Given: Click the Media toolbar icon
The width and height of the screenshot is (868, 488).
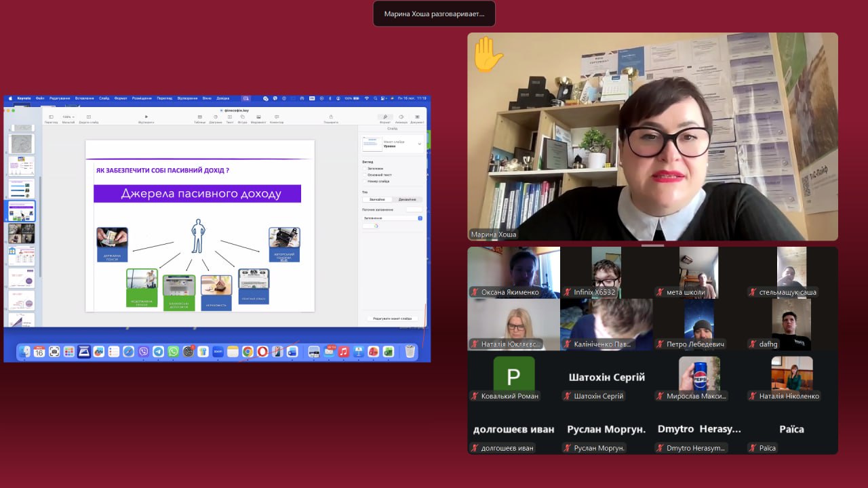Looking at the screenshot, I should coord(258,117).
